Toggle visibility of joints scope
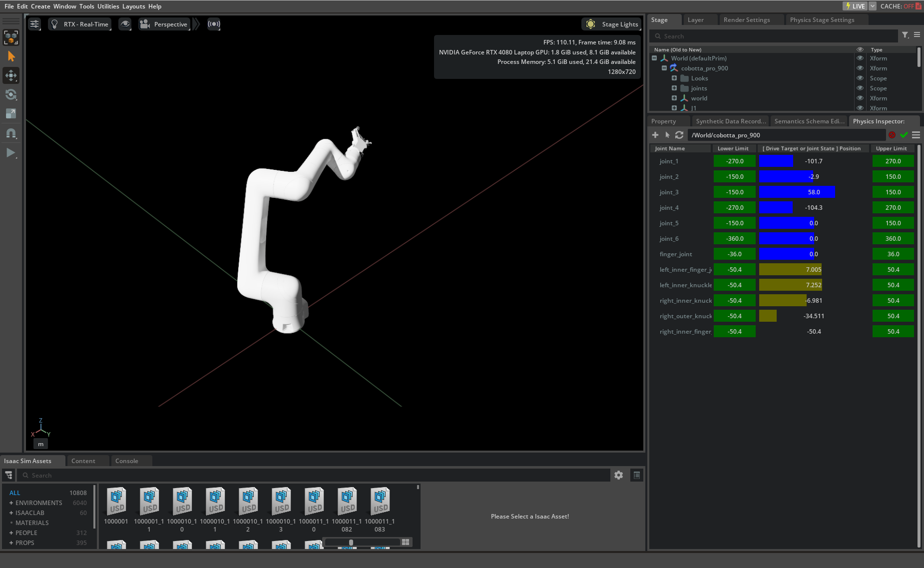924x568 pixels. 860,88
